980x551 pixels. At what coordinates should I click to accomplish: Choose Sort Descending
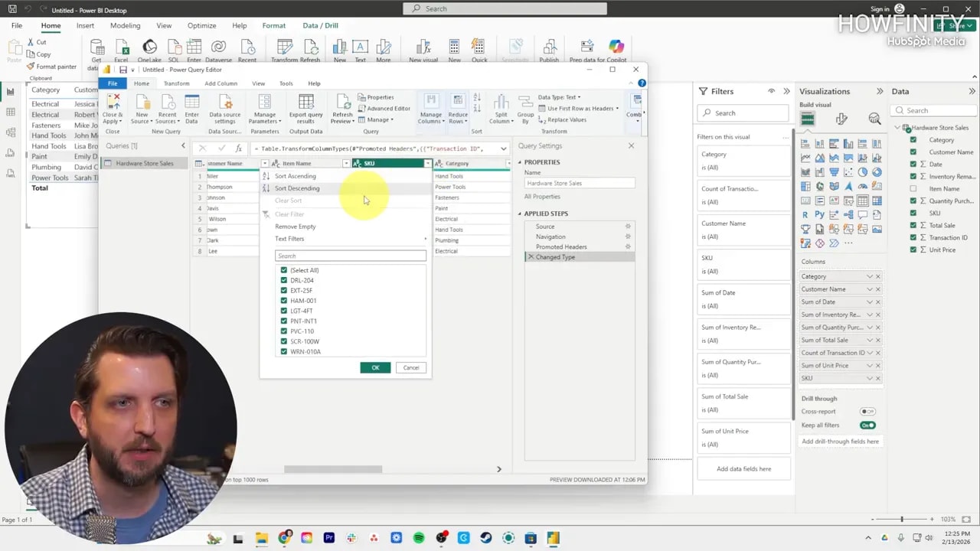click(297, 188)
